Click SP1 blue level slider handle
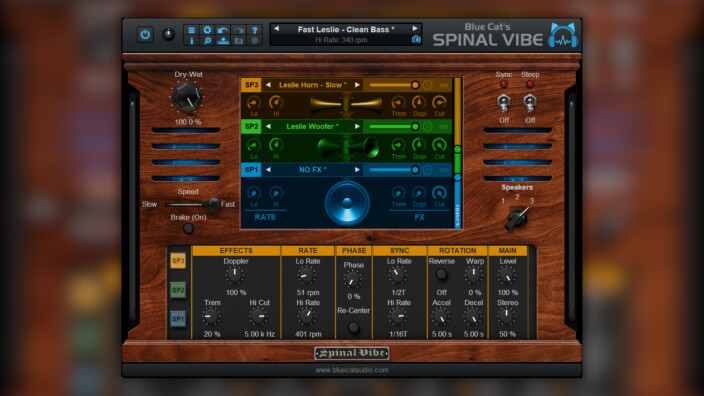Image resolution: width=704 pixels, height=396 pixels. click(x=415, y=170)
